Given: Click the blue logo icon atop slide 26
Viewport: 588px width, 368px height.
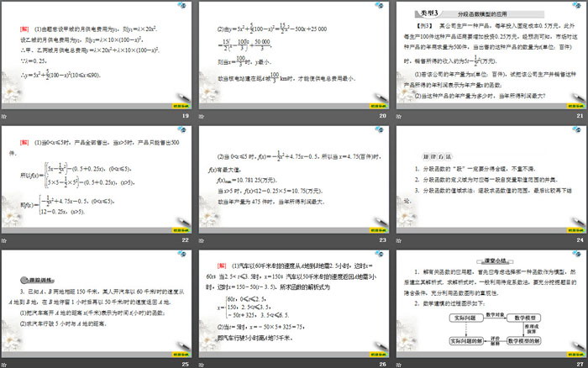Looking at the screenshot, I should pyautogui.click(x=379, y=254).
